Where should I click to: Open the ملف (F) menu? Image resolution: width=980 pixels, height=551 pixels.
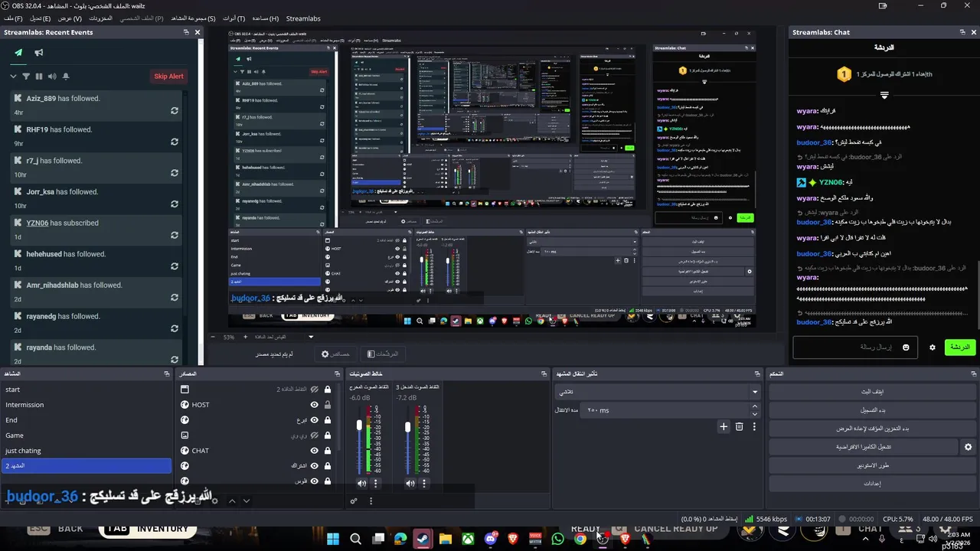[x=13, y=18]
